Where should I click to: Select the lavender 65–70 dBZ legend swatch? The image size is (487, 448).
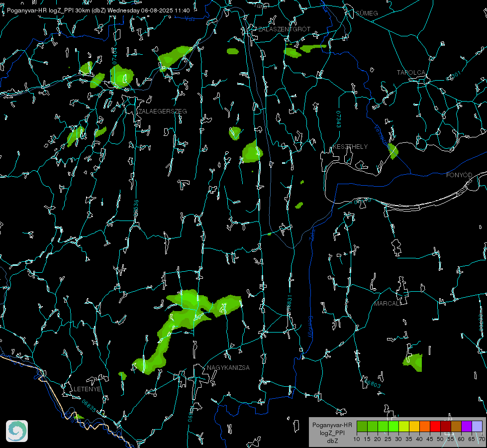[x=477, y=426]
